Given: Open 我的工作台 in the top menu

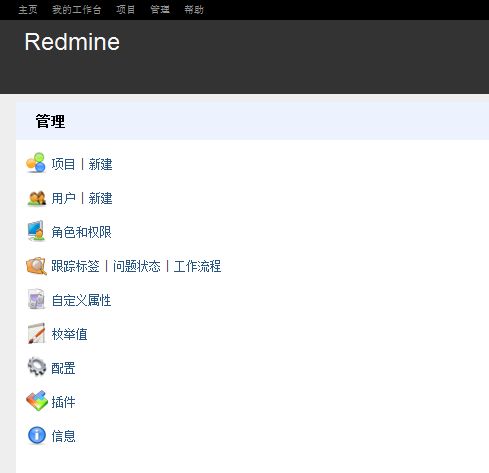Looking at the screenshot, I should click(x=77, y=10).
